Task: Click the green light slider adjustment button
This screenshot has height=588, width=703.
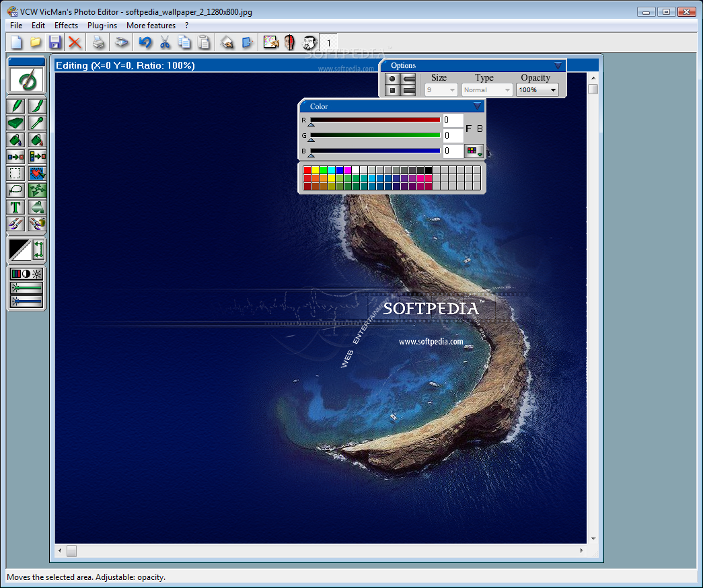Action: pyautogui.click(x=26, y=287)
